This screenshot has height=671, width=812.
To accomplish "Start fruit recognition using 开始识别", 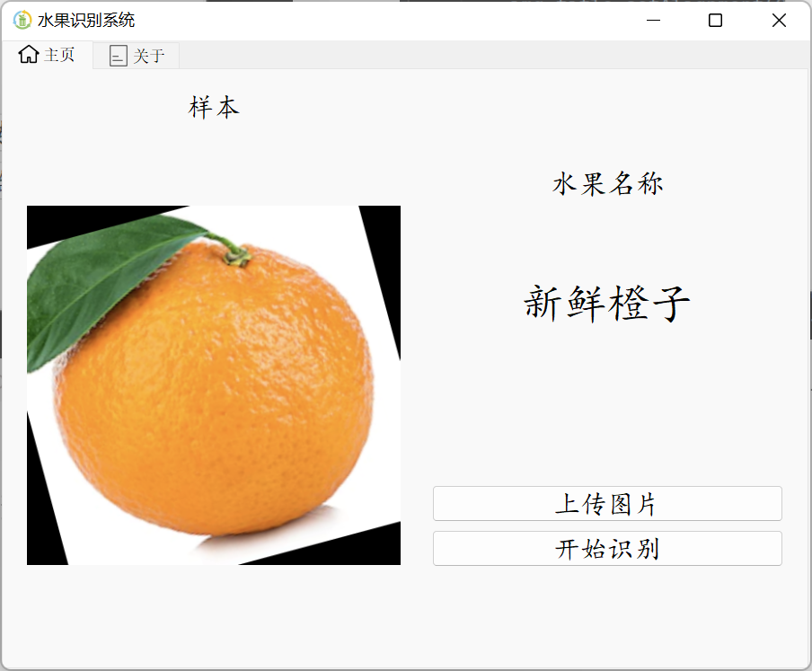I will pos(607,548).
